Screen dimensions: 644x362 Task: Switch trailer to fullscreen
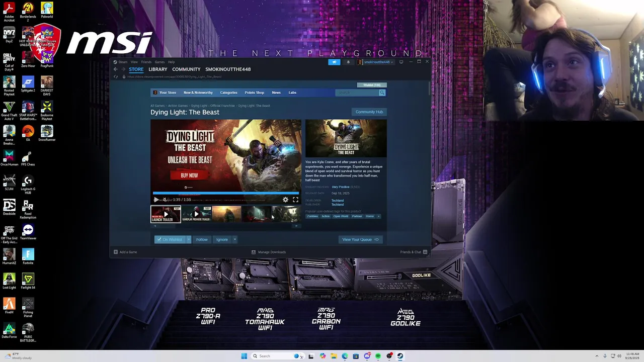(295, 200)
